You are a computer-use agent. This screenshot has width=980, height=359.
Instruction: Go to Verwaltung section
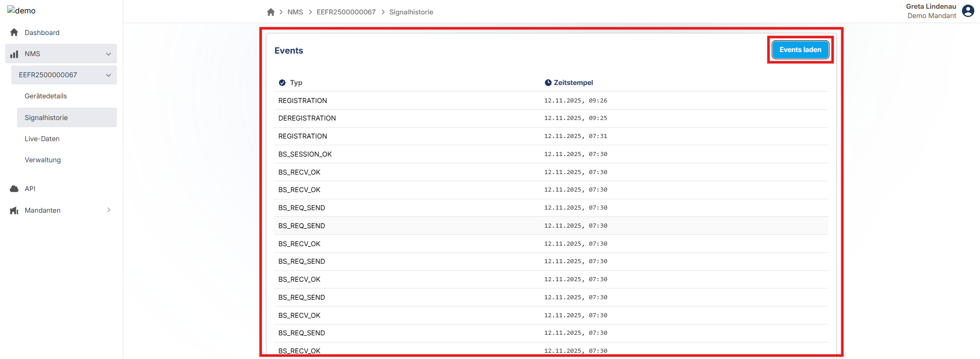coord(43,160)
